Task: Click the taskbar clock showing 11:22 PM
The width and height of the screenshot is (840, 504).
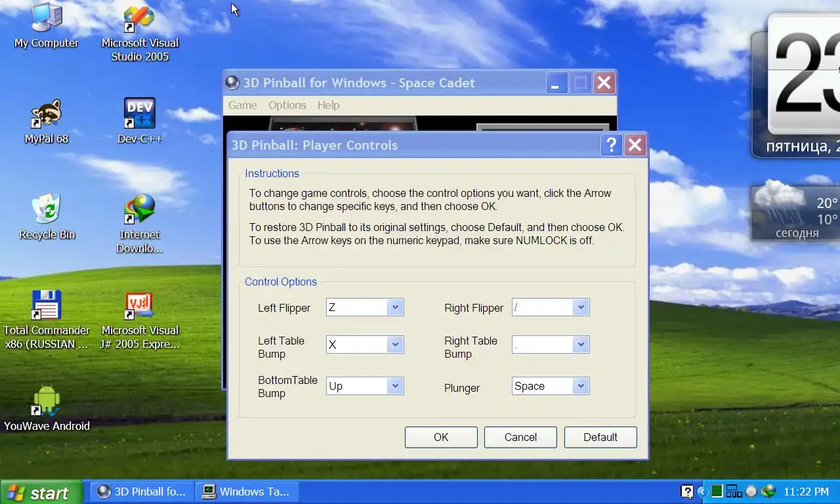Action: click(x=807, y=492)
